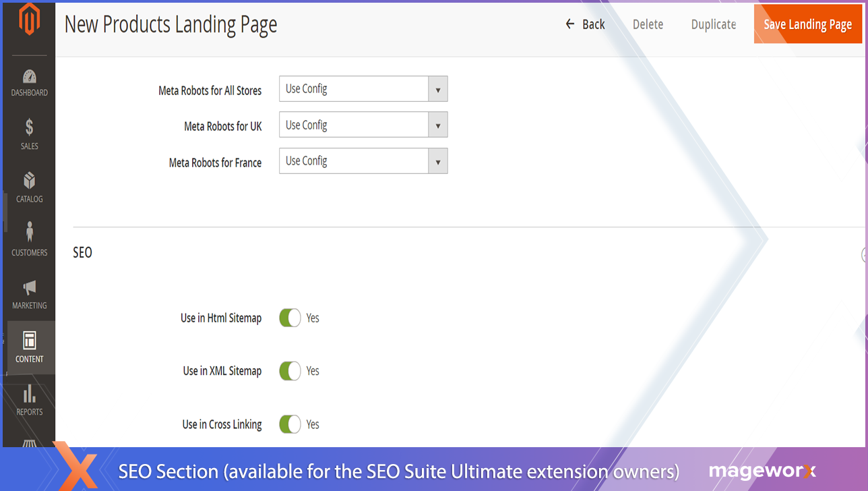Click the Delete button
868x491 pixels.
click(648, 24)
